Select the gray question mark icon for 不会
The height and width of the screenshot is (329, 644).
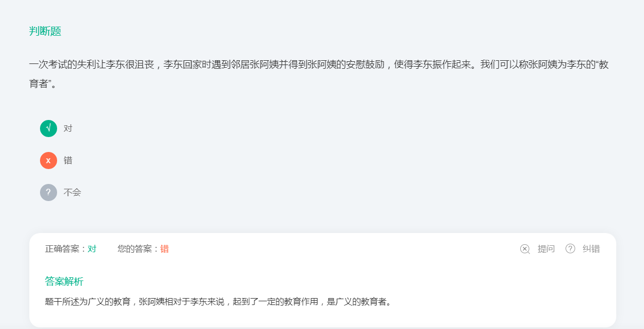pos(49,192)
